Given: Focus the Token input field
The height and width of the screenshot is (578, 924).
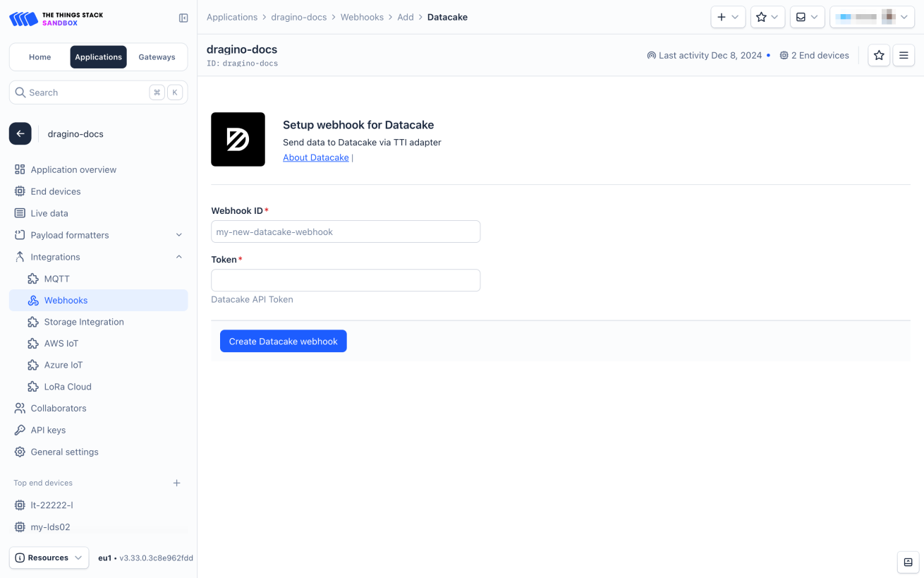Looking at the screenshot, I should pyautogui.click(x=346, y=280).
